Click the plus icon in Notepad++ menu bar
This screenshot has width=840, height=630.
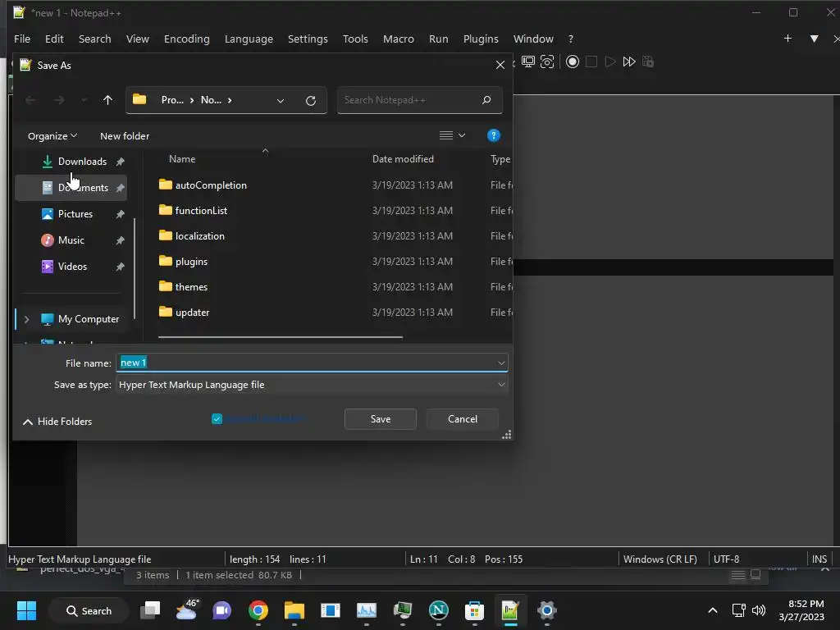pos(787,39)
